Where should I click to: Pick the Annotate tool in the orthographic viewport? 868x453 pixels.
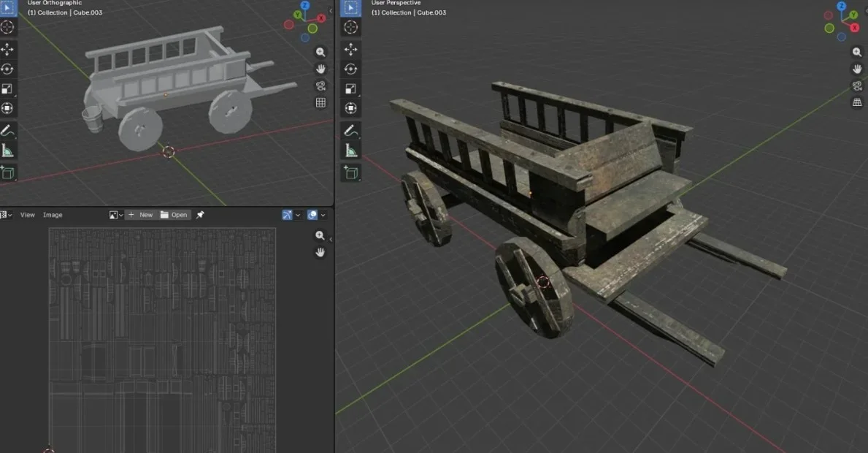pyautogui.click(x=8, y=132)
